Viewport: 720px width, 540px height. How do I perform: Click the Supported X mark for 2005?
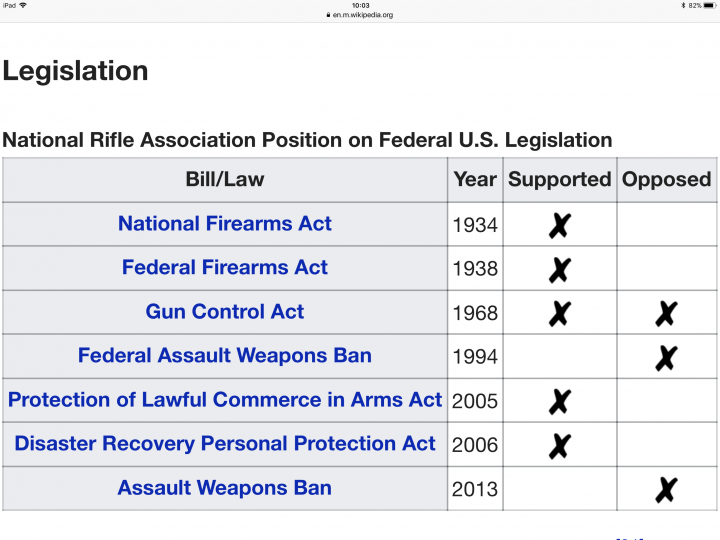coord(559,401)
